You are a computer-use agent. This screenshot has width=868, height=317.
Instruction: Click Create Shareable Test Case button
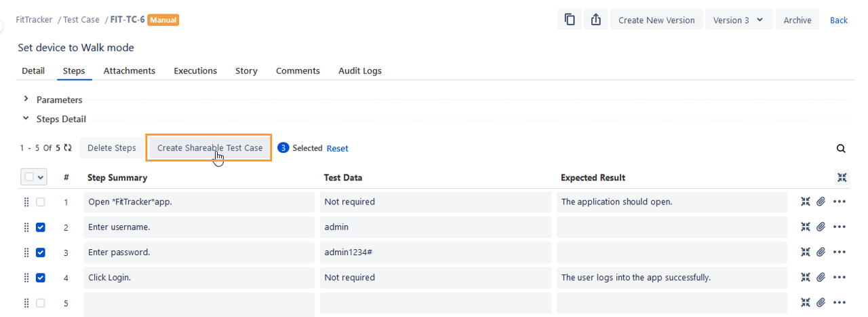210,147
